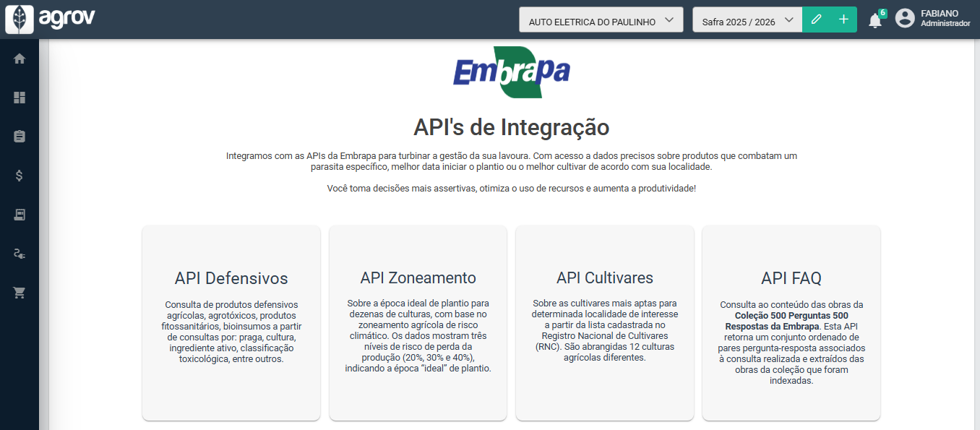Click the agrov brand name text
Screen dimensions: 980x430
66,17
